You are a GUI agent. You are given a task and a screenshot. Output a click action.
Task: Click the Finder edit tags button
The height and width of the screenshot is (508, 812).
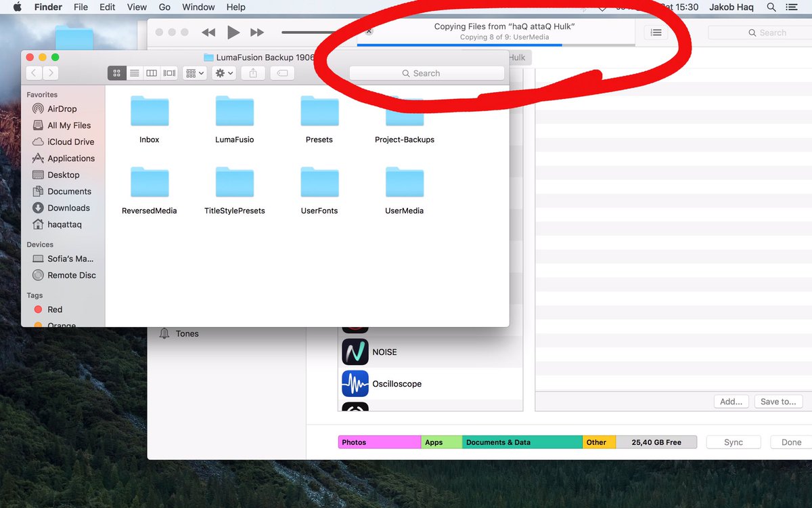click(x=282, y=73)
